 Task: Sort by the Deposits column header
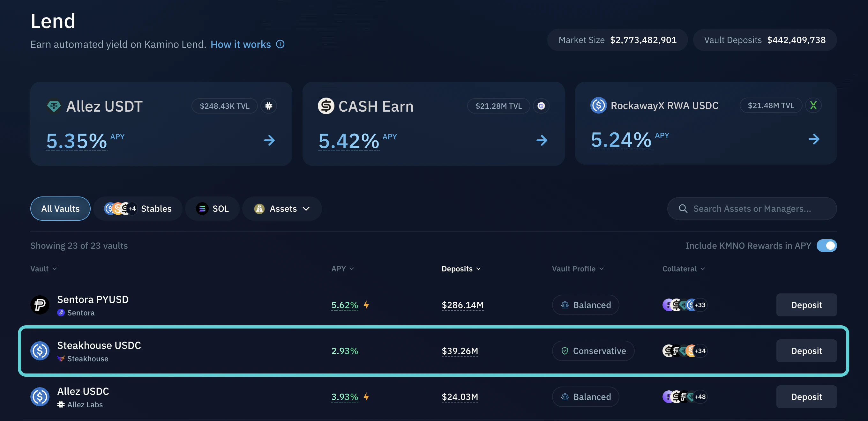pos(461,269)
